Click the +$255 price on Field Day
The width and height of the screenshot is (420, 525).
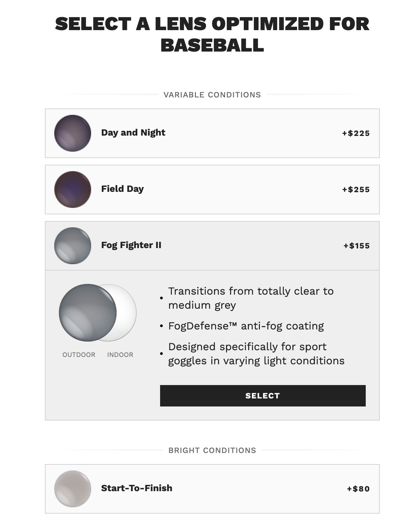coord(356,190)
